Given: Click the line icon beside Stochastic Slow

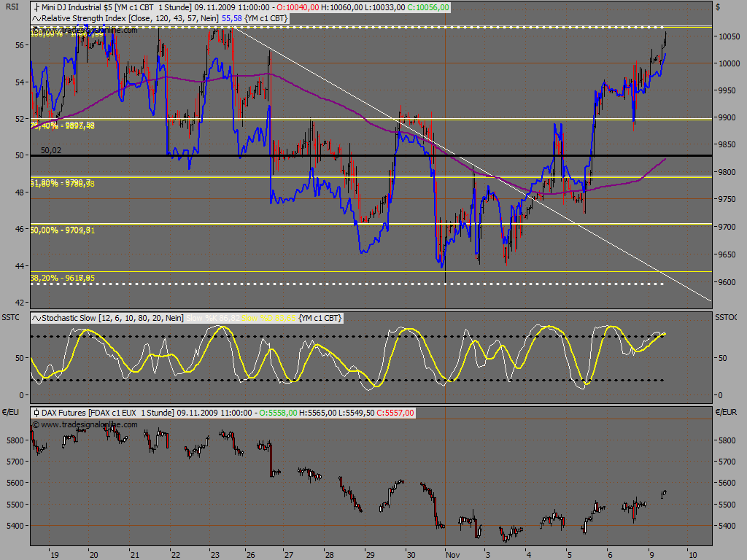Looking at the screenshot, I should pyautogui.click(x=36, y=318).
